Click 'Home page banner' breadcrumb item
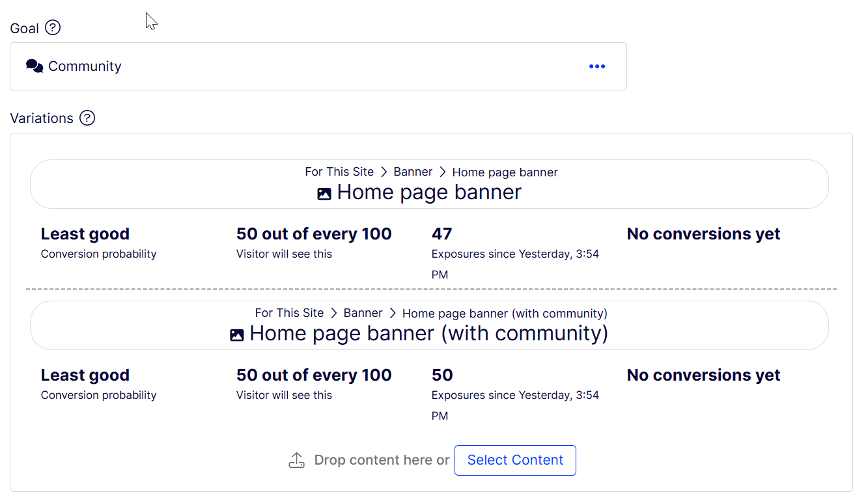 tap(505, 172)
